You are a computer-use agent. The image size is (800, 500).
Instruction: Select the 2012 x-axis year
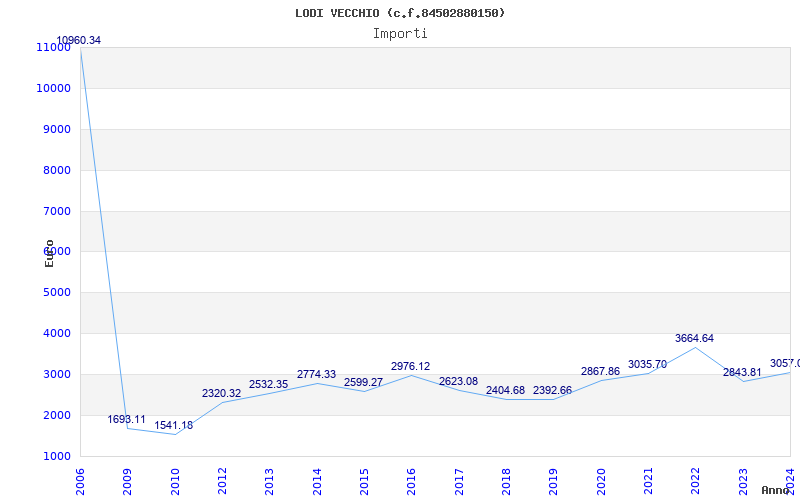point(222,482)
